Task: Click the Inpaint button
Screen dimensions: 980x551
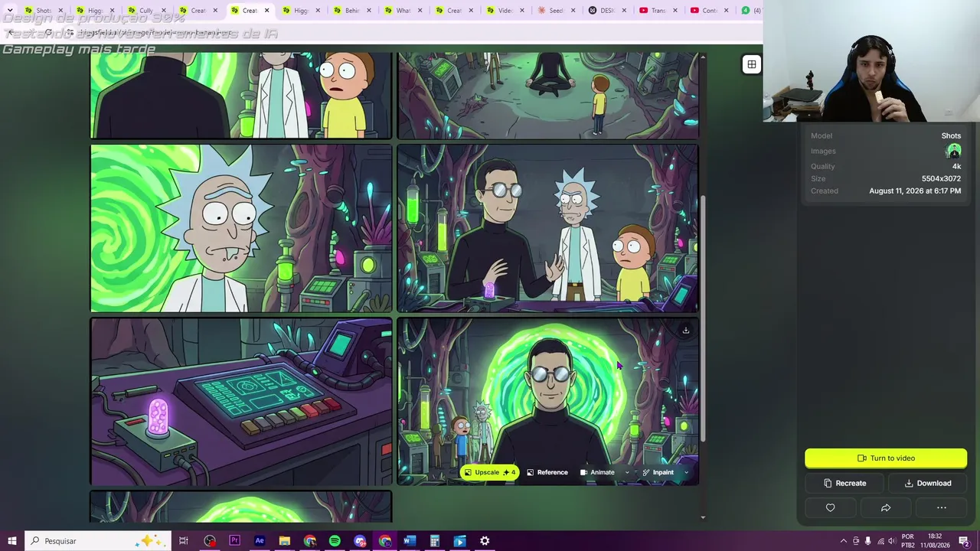Action: click(658, 472)
